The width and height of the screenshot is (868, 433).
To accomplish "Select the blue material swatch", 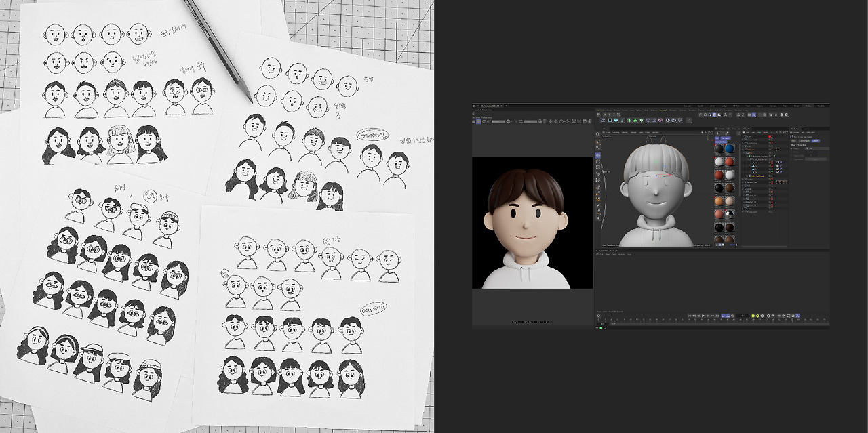I will tap(730, 148).
